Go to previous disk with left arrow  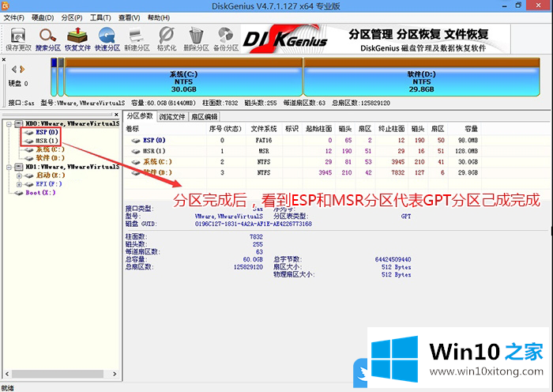click(14, 70)
